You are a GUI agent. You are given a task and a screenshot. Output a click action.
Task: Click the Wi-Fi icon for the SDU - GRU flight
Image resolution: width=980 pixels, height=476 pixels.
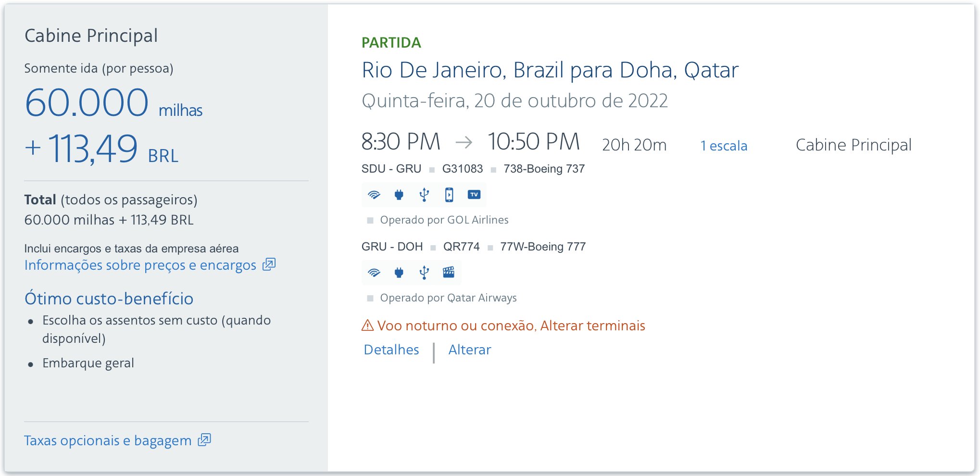coord(374,195)
